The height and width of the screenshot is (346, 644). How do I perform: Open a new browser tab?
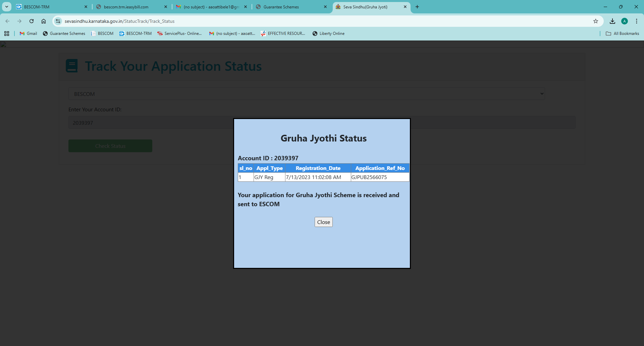click(x=417, y=7)
